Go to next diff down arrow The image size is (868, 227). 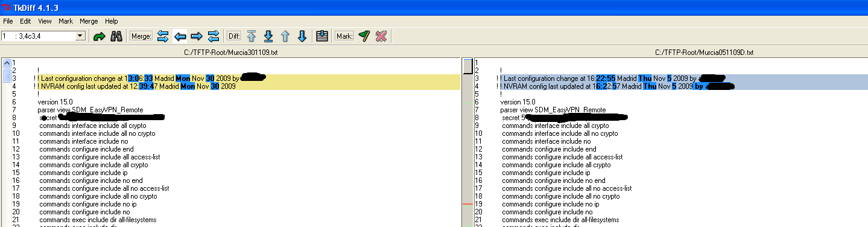302,36
